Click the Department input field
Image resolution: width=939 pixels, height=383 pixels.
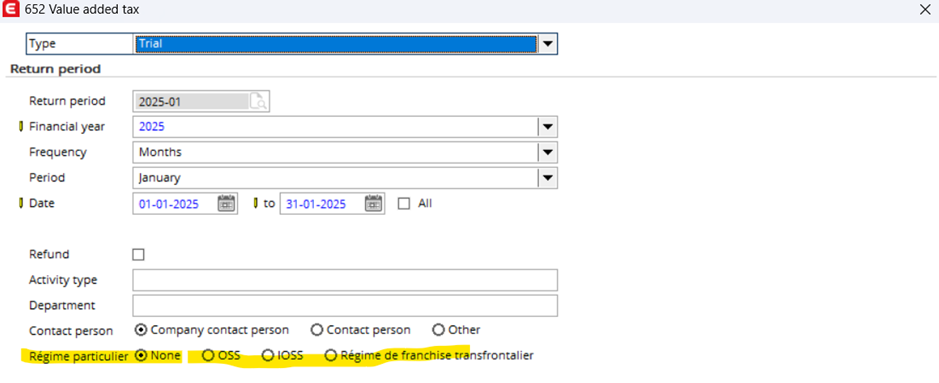point(345,305)
